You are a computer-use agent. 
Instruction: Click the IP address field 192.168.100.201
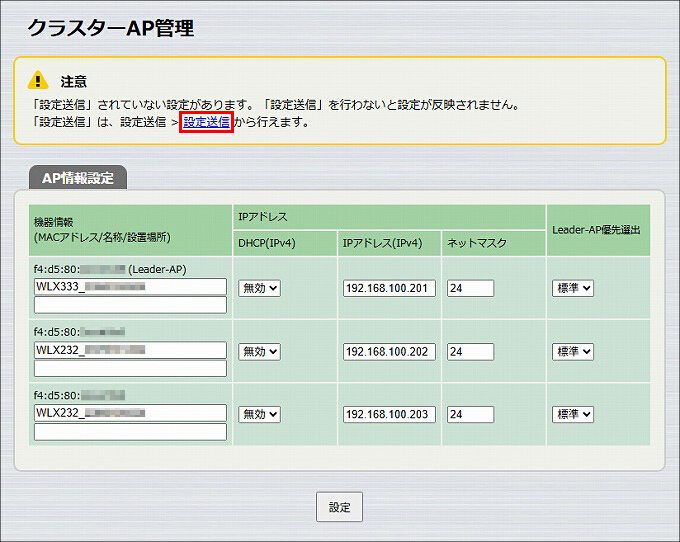point(389,288)
